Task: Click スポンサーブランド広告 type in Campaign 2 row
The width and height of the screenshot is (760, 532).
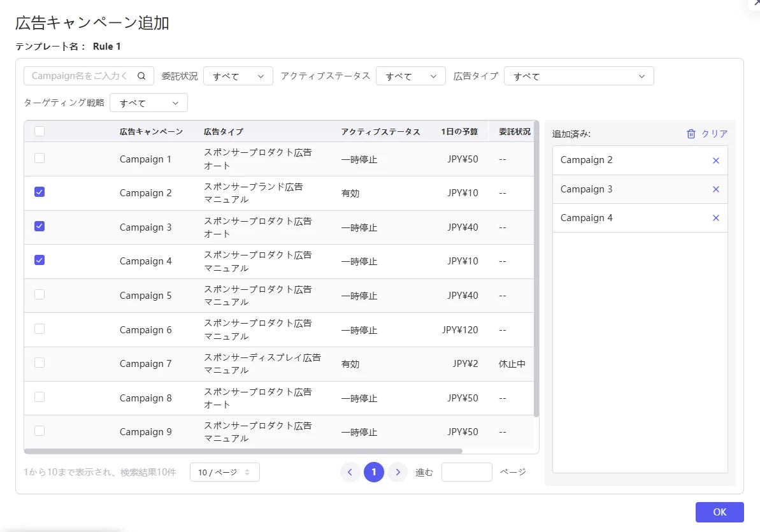Action: point(253,187)
